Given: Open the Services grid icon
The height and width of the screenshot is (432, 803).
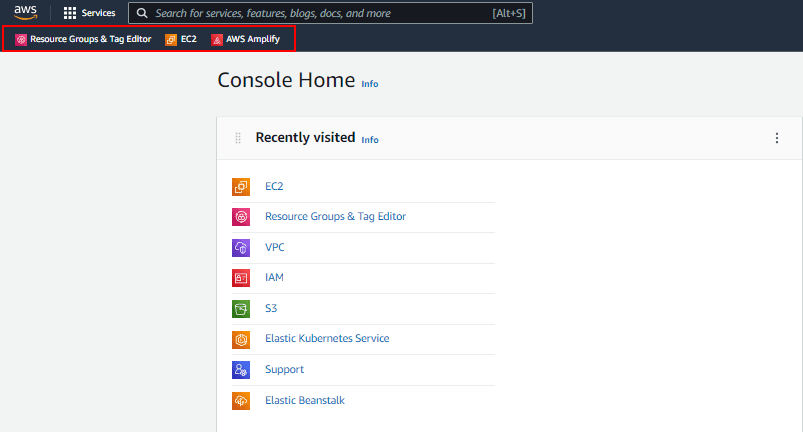Looking at the screenshot, I should [70, 13].
